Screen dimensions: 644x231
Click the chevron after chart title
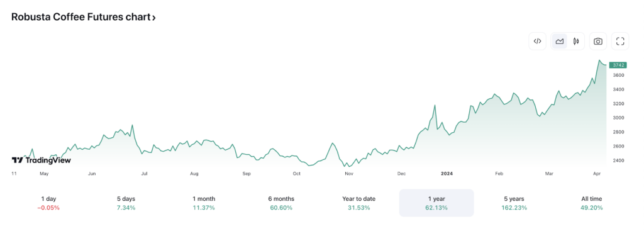[x=154, y=18]
